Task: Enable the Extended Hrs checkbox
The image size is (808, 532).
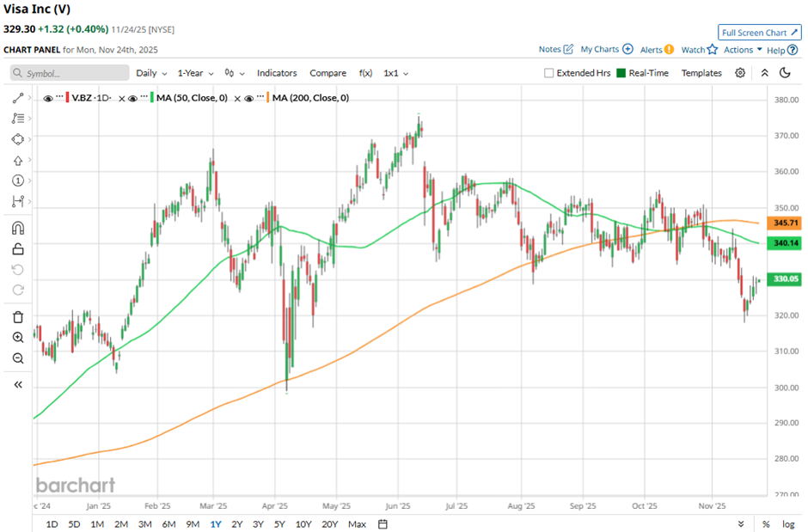Action: tap(548, 73)
